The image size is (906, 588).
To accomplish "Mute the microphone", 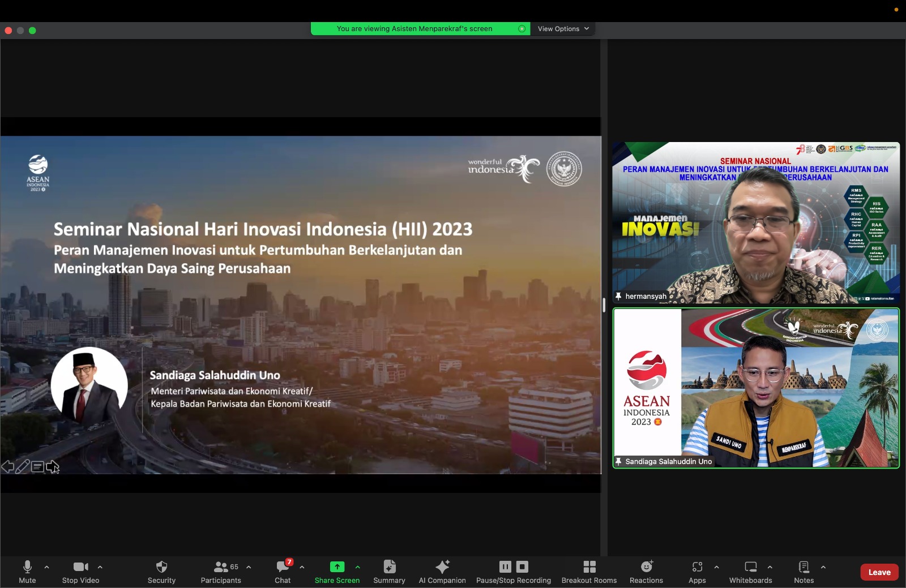I will [x=27, y=572].
